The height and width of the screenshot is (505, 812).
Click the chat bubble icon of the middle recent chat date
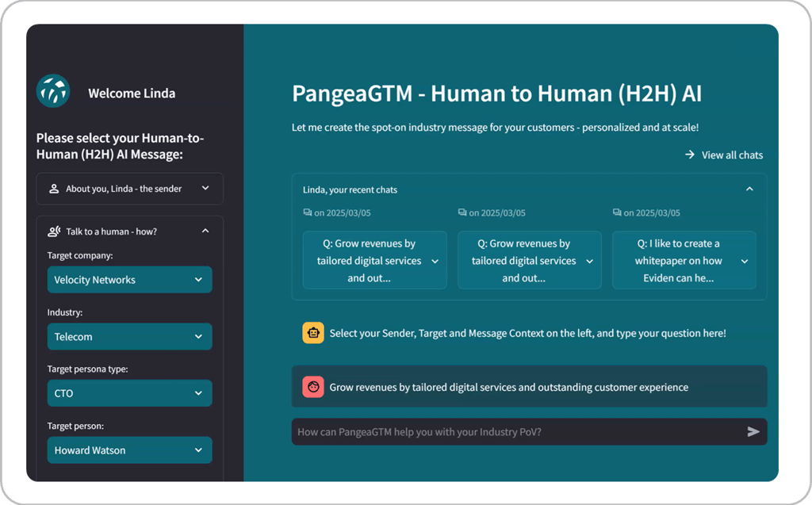(462, 212)
